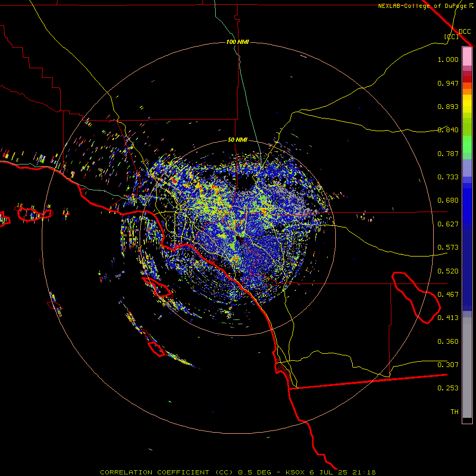Click the NEXLAB-College of DuPage credit text
476x476 pixels.
coord(422,6)
